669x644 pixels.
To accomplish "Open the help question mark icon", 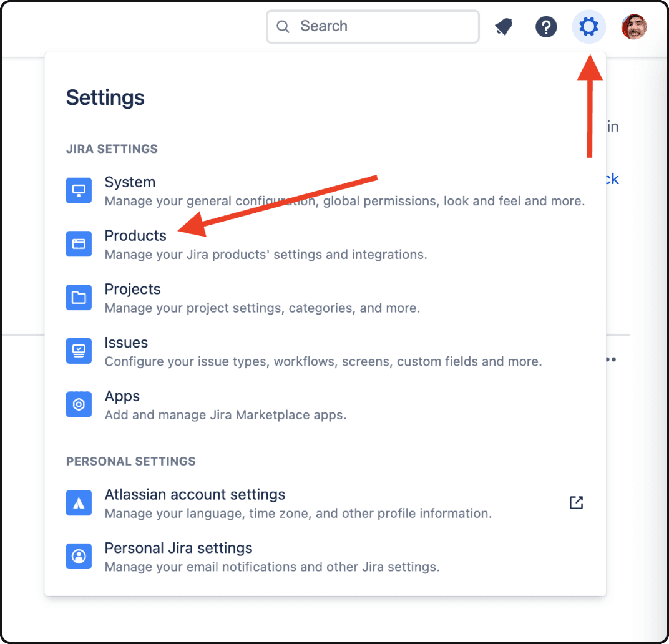I will [546, 27].
